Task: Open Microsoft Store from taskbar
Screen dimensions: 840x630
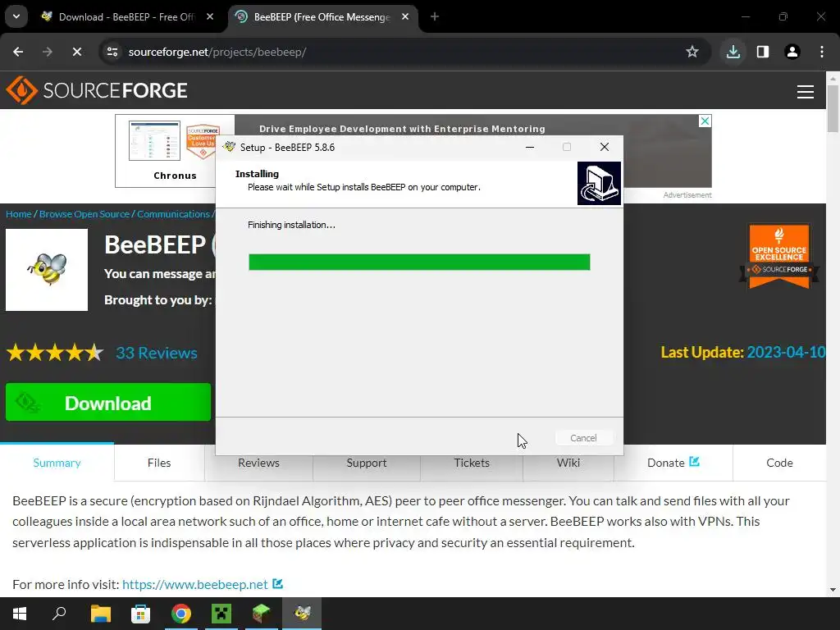Action: point(140,614)
